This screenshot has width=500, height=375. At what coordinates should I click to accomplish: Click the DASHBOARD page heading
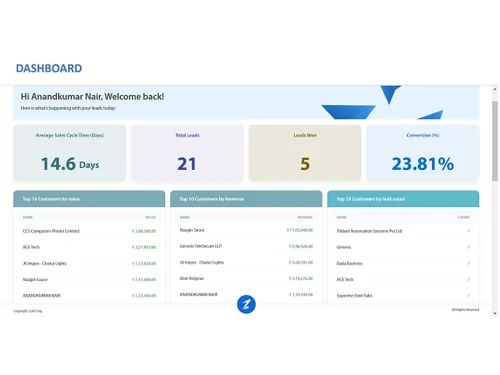(49, 68)
